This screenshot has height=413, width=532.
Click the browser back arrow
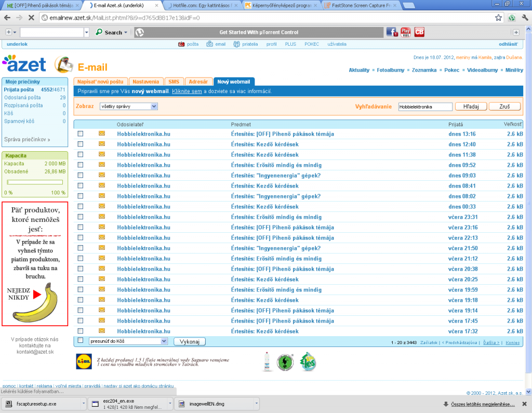7,17
